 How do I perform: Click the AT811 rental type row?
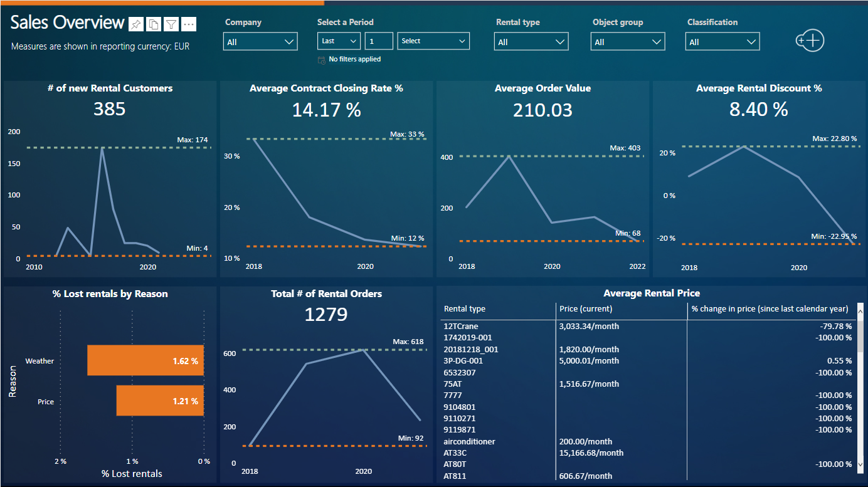click(455, 476)
